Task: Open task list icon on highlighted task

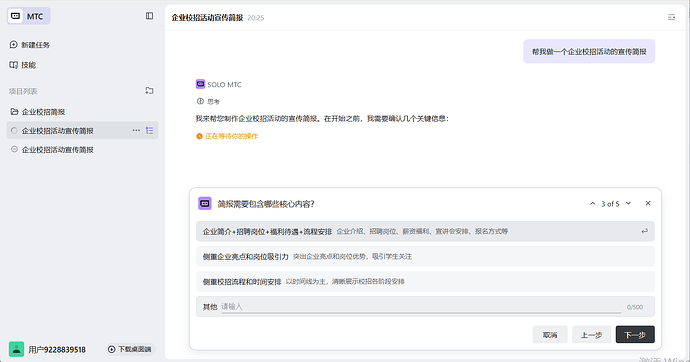Action: [x=150, y=131]
